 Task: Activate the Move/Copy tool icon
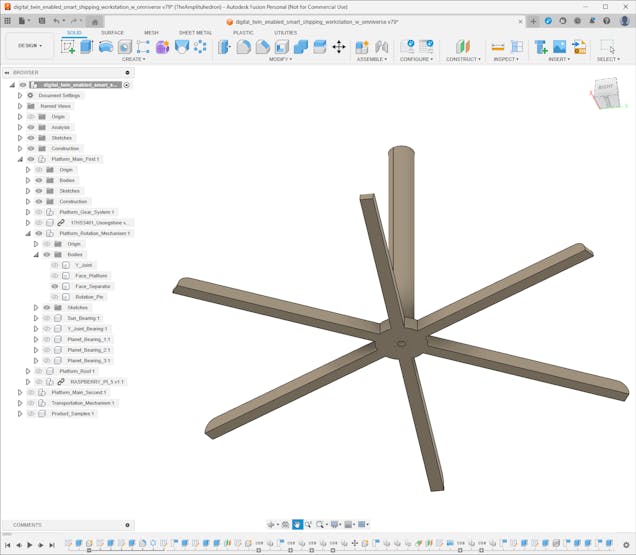click(338, 47)
